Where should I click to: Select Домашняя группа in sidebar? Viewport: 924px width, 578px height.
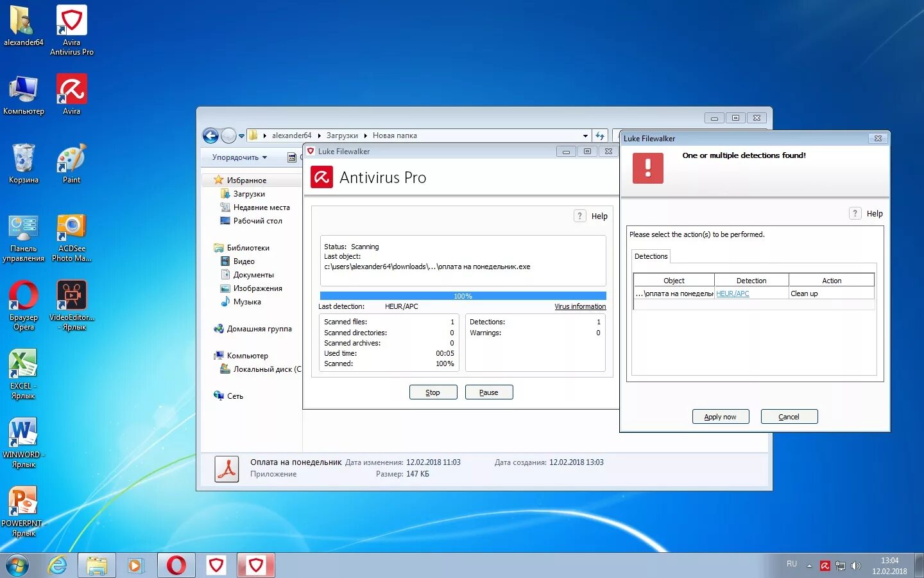click(x=259, y=329)
